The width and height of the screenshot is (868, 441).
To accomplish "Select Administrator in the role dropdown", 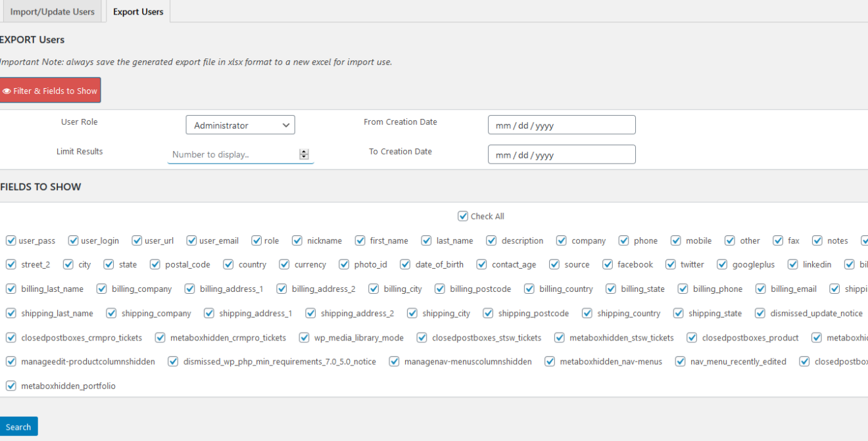I will pos(240,125).
